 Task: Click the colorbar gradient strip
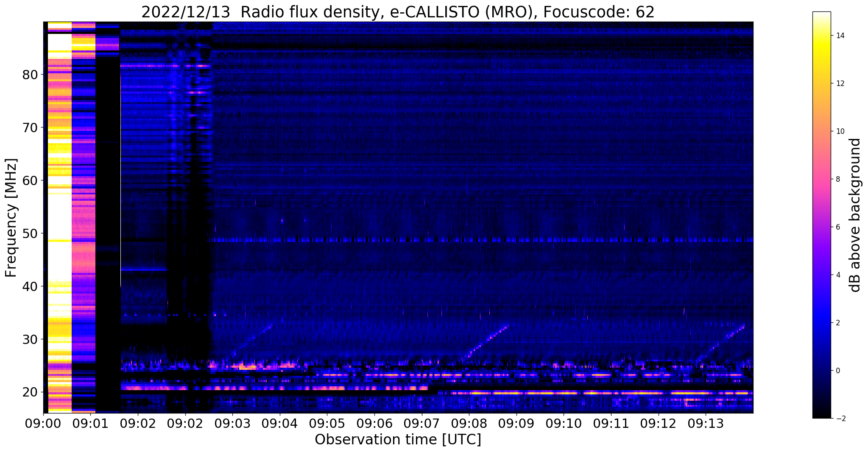[x=821, y=215]
